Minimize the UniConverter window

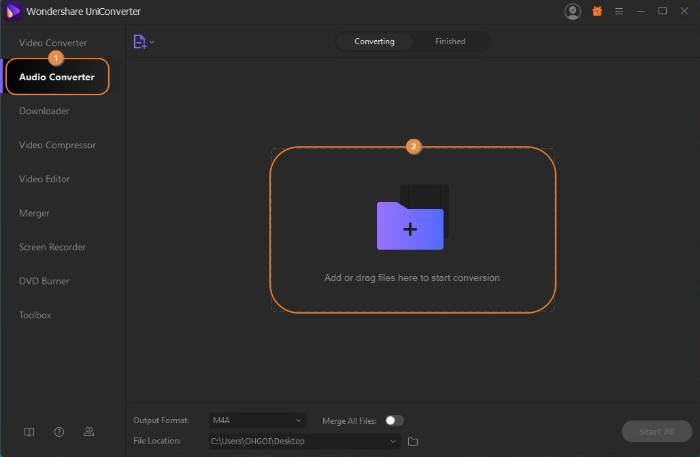(641, 11)
